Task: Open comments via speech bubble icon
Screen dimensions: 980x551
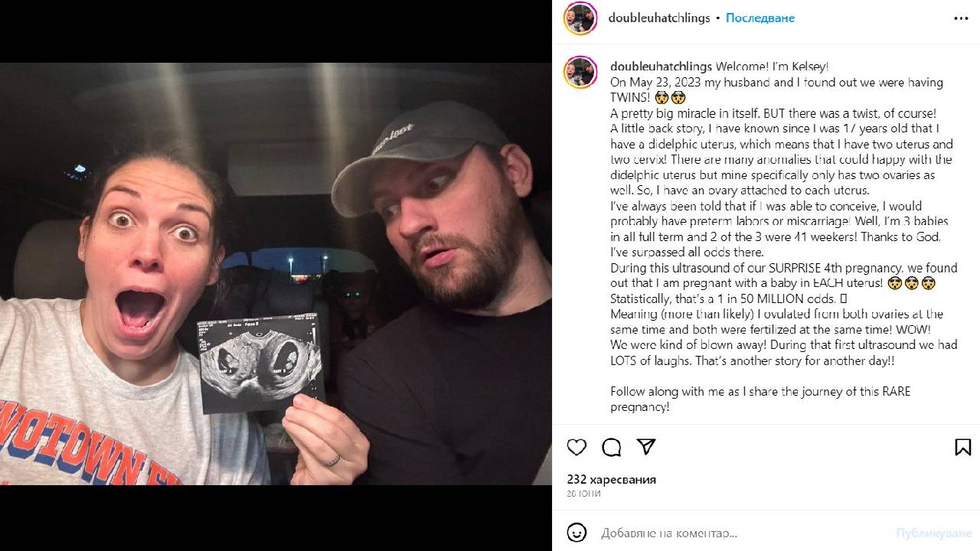Action: (611, 447)
